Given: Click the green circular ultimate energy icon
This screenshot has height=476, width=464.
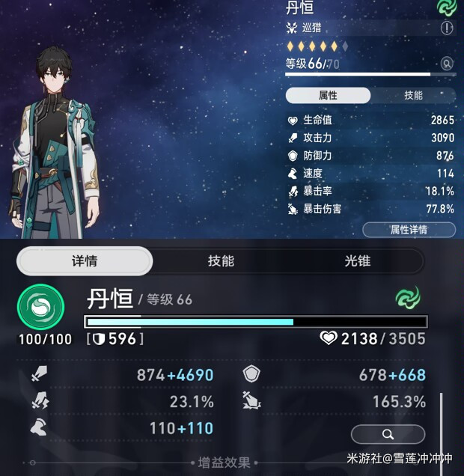Looking at the screenshot, I should pos(40,307).
